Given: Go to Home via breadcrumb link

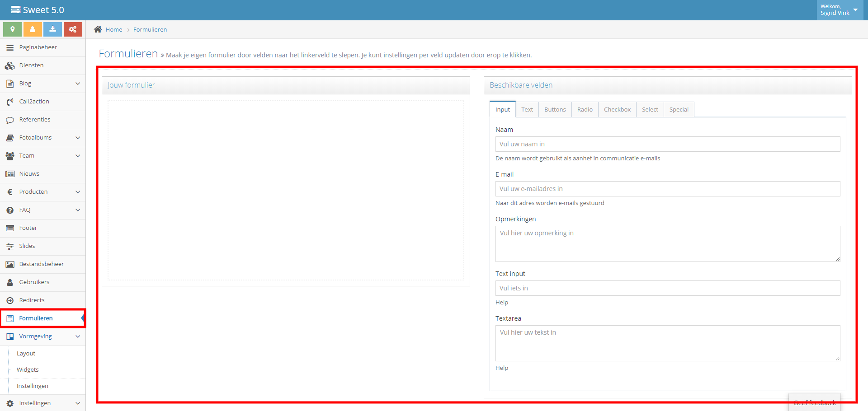Looking at the screenshot, I should (114, 29).
